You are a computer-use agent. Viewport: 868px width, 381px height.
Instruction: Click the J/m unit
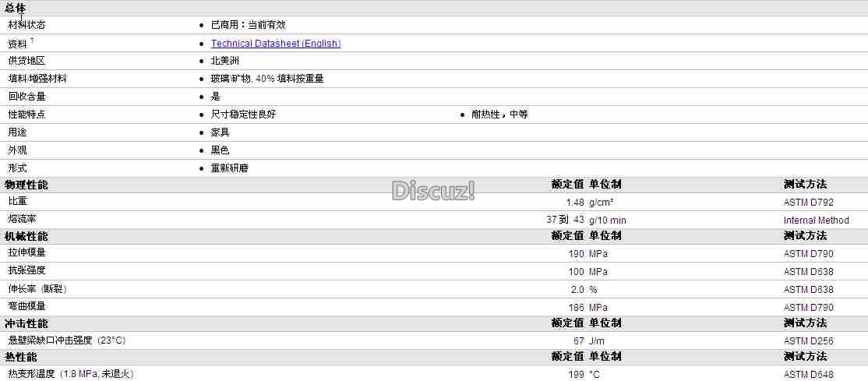point(597,341)
